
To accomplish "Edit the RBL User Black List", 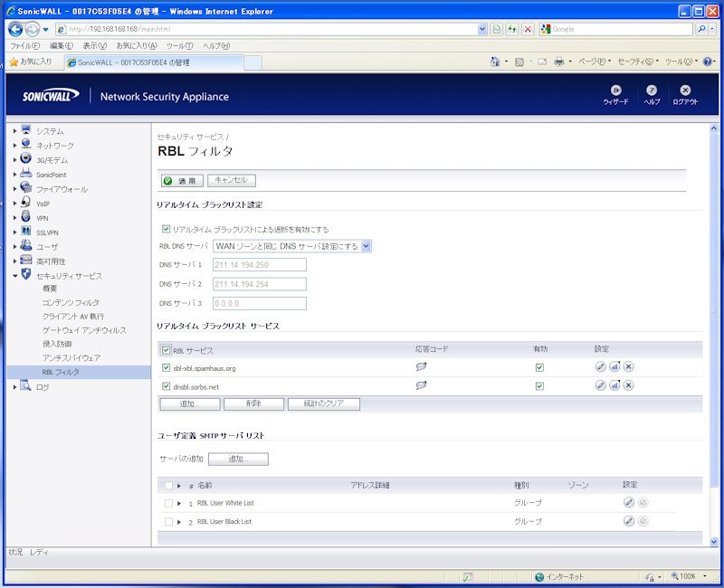I will point(629,521).
